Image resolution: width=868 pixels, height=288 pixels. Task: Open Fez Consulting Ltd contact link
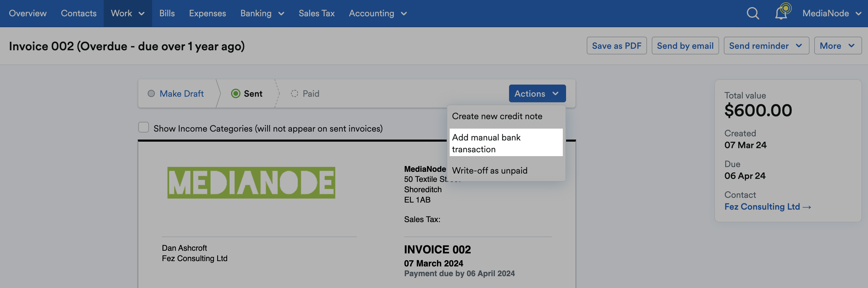(x=767, y=206)
